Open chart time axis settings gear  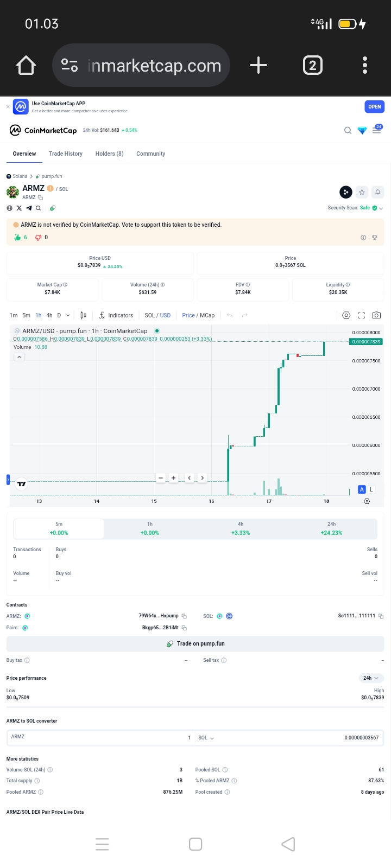(x=367, y=501)
